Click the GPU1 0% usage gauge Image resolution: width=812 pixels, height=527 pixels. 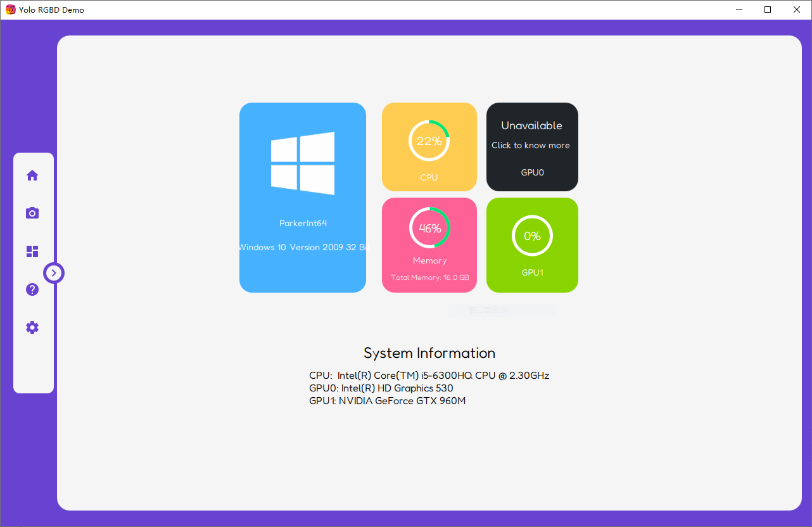(532, 236)
